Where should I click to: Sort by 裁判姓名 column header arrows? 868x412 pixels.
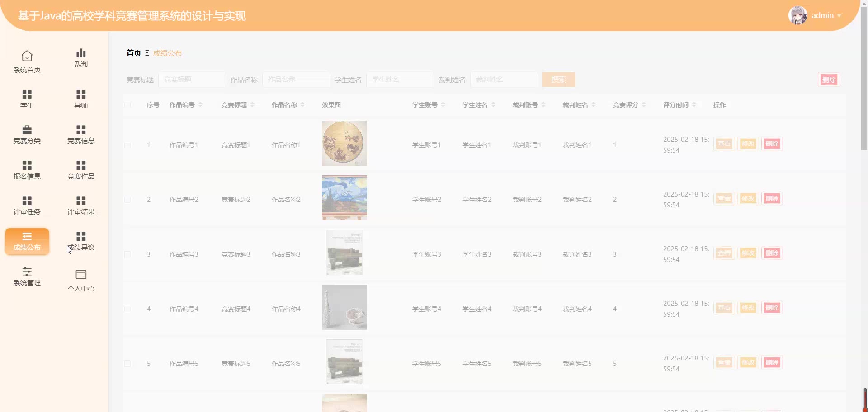594,105
